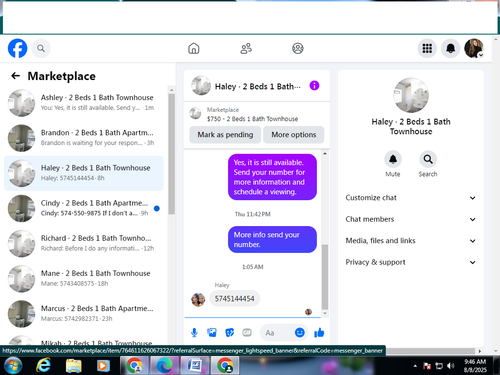
Task: Click the large listing thumbnail in info panel
Action: (x=411, y=95)
